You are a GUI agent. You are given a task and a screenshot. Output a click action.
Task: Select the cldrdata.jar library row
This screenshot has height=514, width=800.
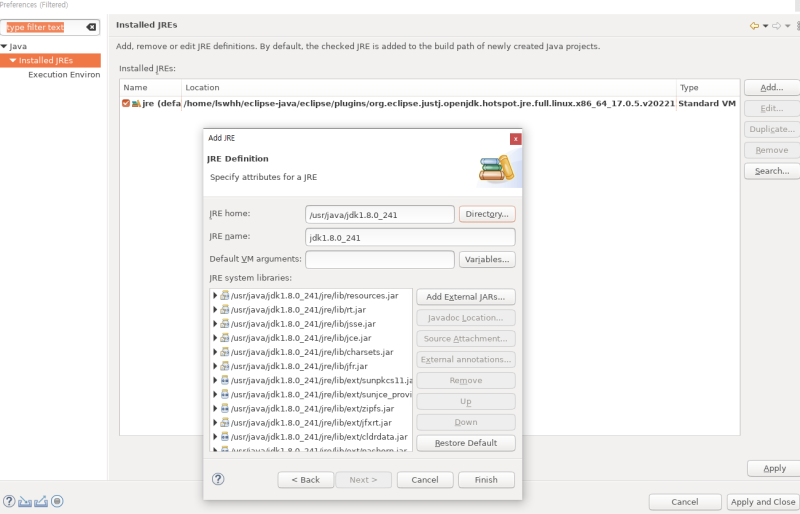tap(311, 437)
